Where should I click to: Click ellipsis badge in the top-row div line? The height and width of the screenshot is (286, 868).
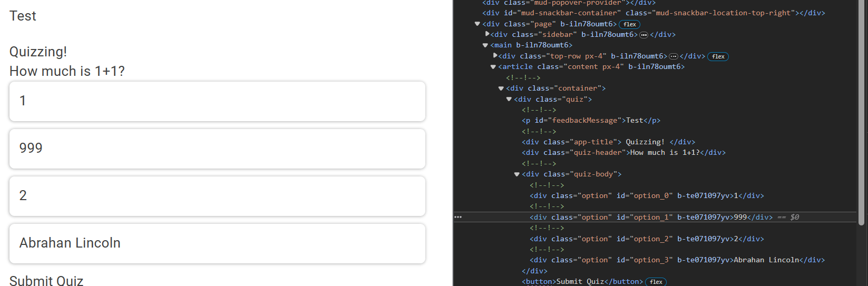[673, 56]
